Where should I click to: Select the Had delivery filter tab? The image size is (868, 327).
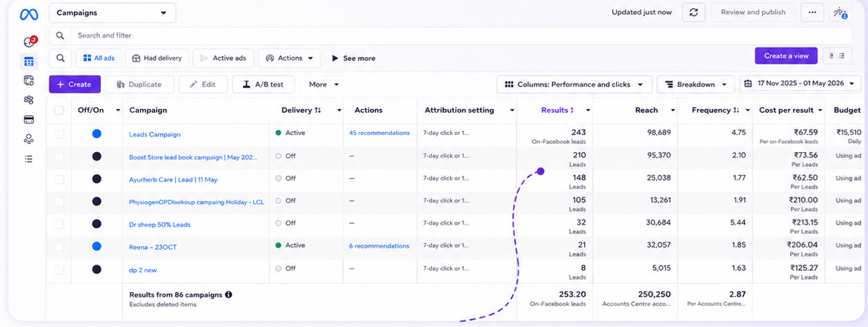[157, 58]
